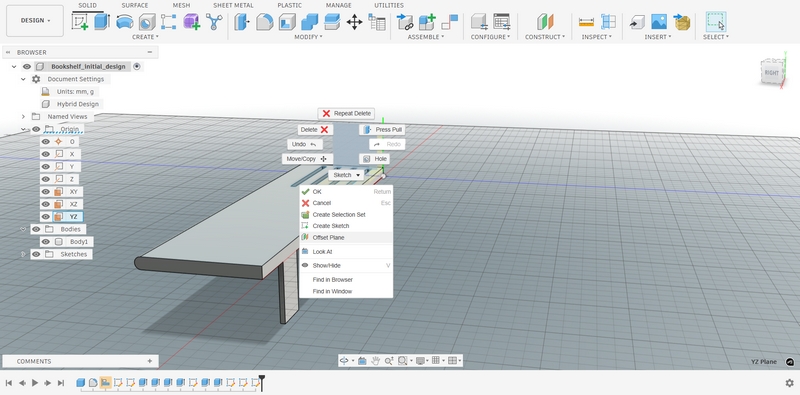Select the Combine tool icon
The height and width of the screenshot is (395, 800).
pos(309,22)
